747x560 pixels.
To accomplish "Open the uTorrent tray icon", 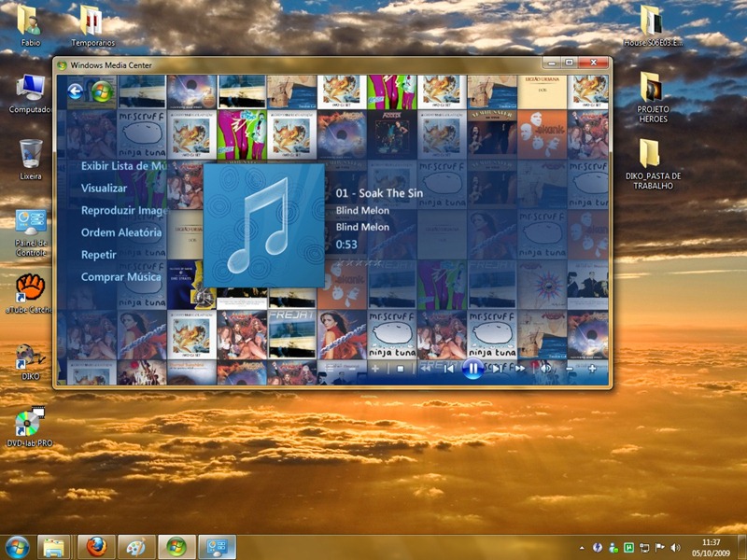I will (x=628, y=548).
